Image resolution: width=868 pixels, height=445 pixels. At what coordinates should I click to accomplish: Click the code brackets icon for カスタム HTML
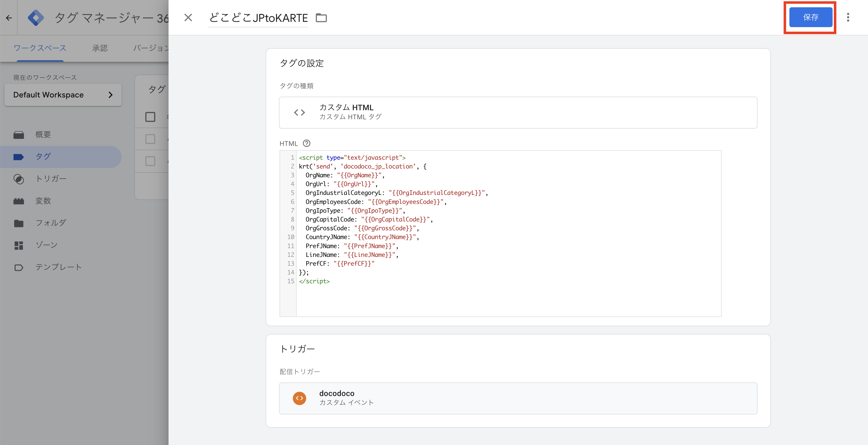point(299,113)
